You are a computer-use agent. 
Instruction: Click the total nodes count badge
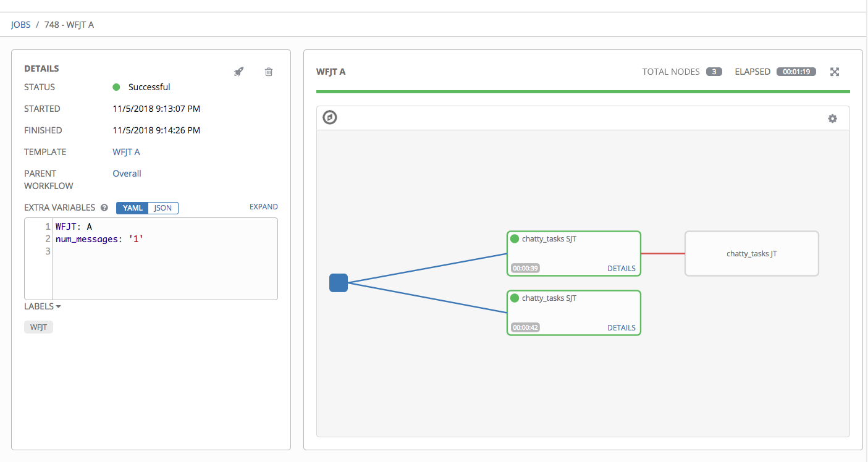click(x=714, y=72)
